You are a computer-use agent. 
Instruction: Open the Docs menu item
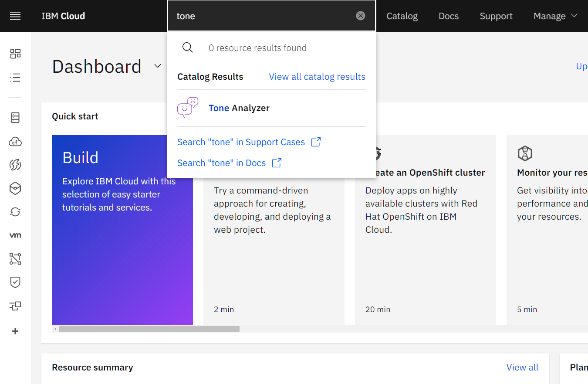click(449, 16)
